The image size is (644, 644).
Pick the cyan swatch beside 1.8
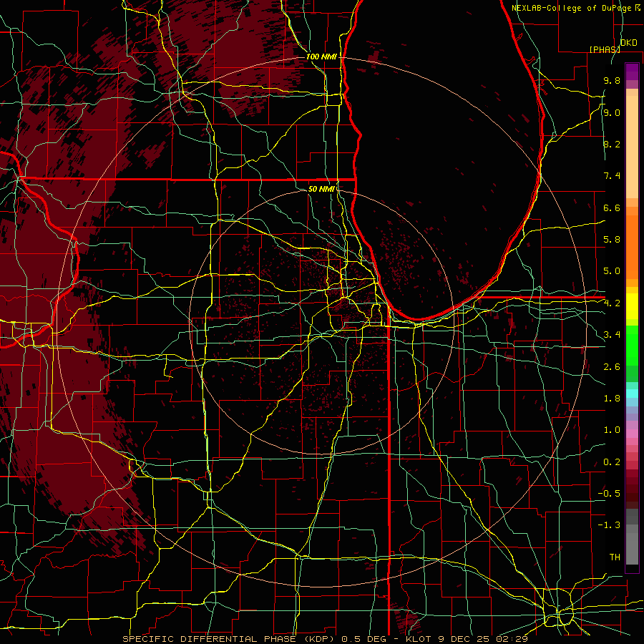pyautogui.click(x=632, y=394)
